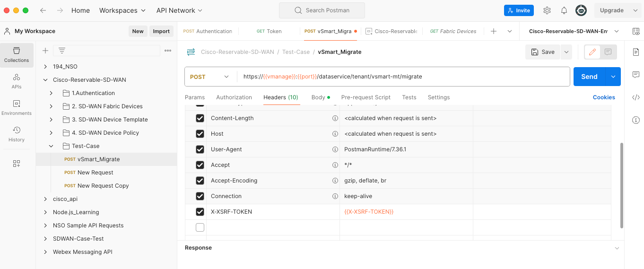The image size is (644, 269).
Task: Open the Save options dropdown arrow
Action: tap(566, 52)
